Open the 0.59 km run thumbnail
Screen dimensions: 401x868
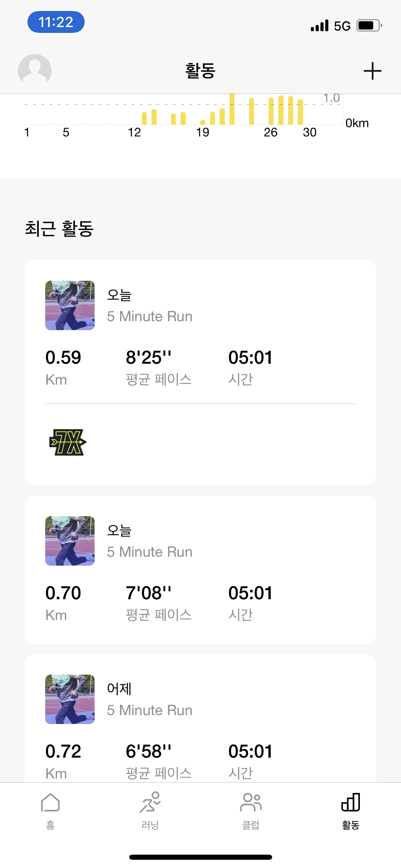70,305
